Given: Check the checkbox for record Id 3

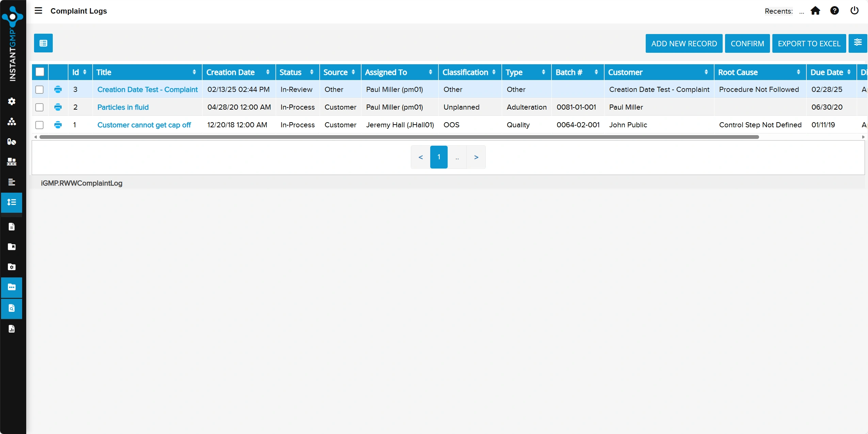Looking at the screenshot, I should point(39,90).
